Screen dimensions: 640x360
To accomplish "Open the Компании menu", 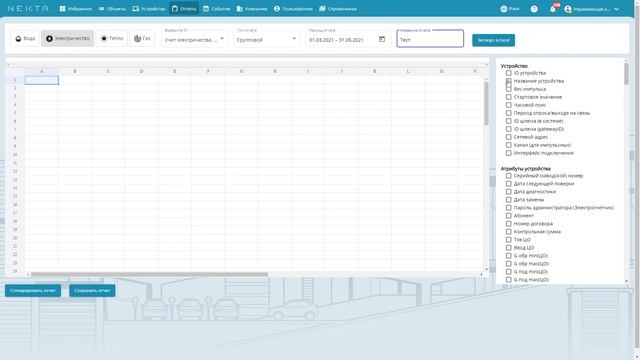I will (252, 9).
